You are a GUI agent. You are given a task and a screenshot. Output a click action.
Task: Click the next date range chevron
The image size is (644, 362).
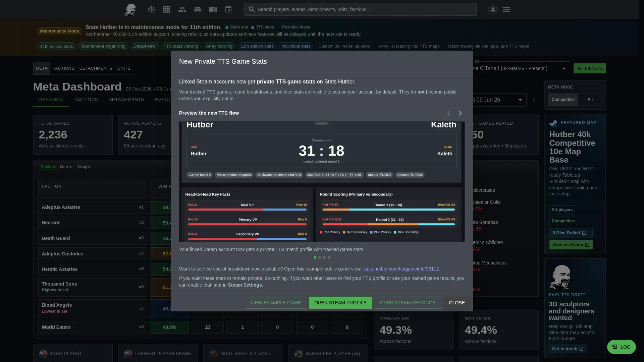coord(534,100)
